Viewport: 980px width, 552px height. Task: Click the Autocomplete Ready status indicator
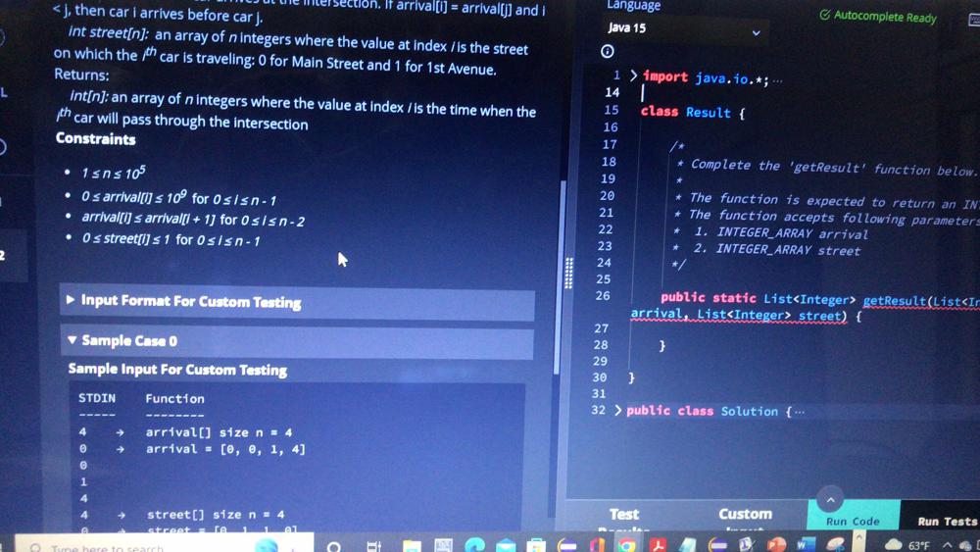click(878, 17)
